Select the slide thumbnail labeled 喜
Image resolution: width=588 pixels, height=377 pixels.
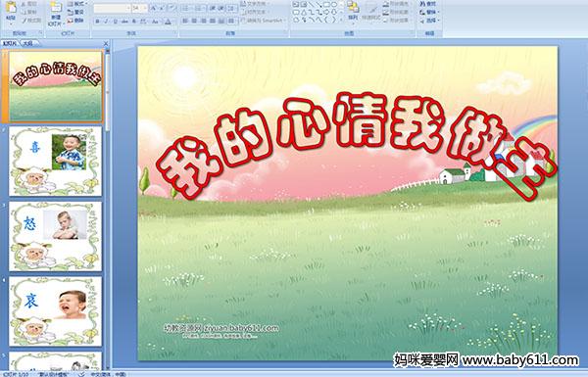pyautogui.click(x=55, y=162)
